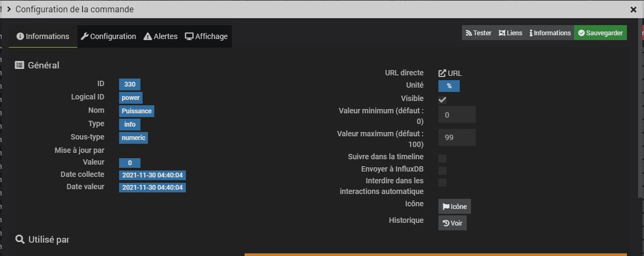Open the Alertes tab
Image resolution: width=644 pixels, height=256 pixels.
tap(161, 36)
